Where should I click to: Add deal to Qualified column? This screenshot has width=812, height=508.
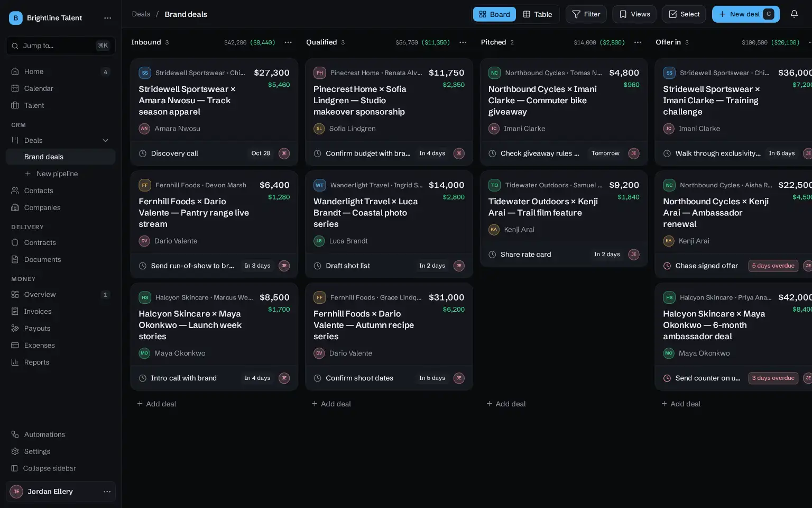pyautogui.click(x=331, y=404)
